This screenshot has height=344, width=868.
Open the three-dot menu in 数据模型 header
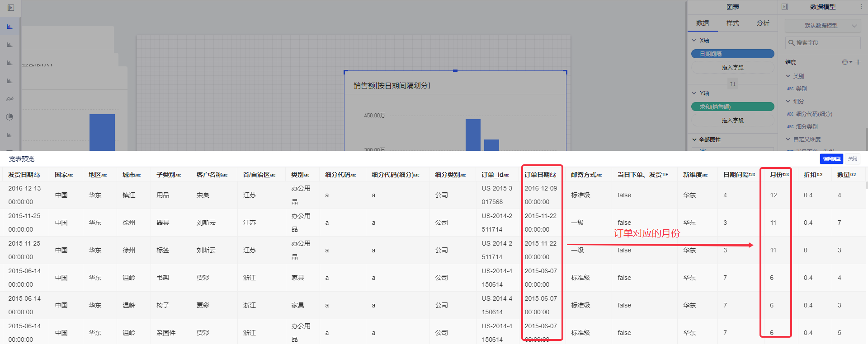click(x=861, y=7)
